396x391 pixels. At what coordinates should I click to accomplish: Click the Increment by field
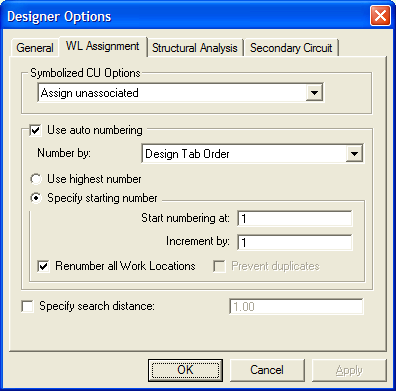click(295, 242)
